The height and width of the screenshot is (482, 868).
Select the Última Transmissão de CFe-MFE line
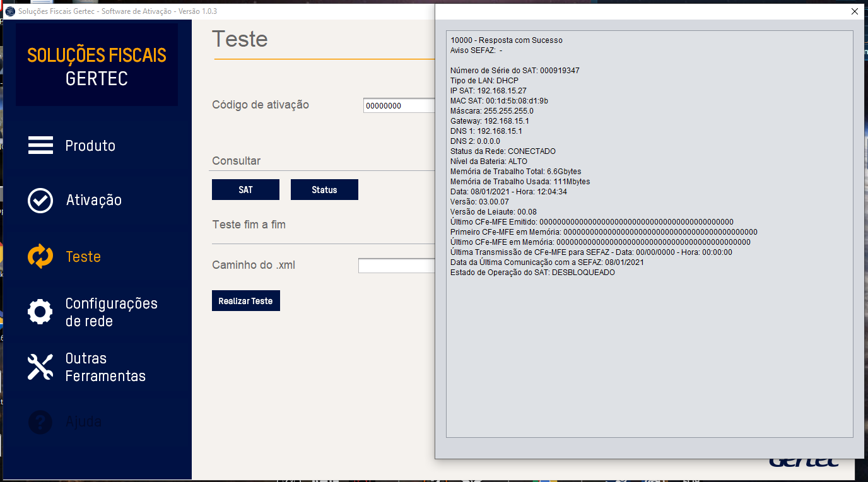pyautogui.click(x=591, y=252)
